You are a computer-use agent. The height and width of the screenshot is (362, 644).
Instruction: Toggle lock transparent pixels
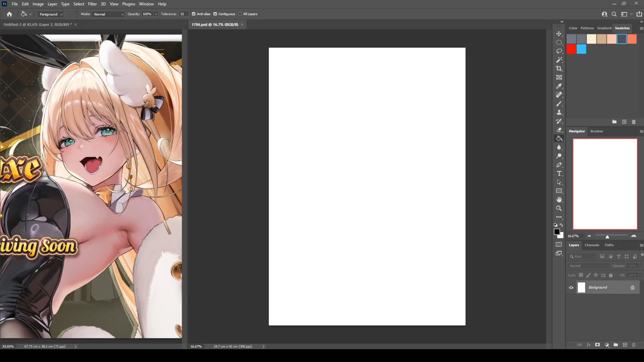coord(581,275)
